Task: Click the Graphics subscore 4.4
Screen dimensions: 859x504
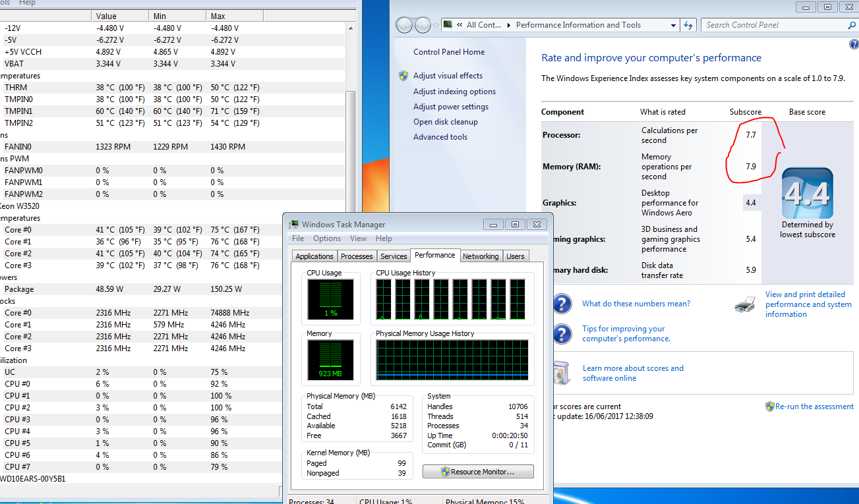Action: tap(750, 203)
